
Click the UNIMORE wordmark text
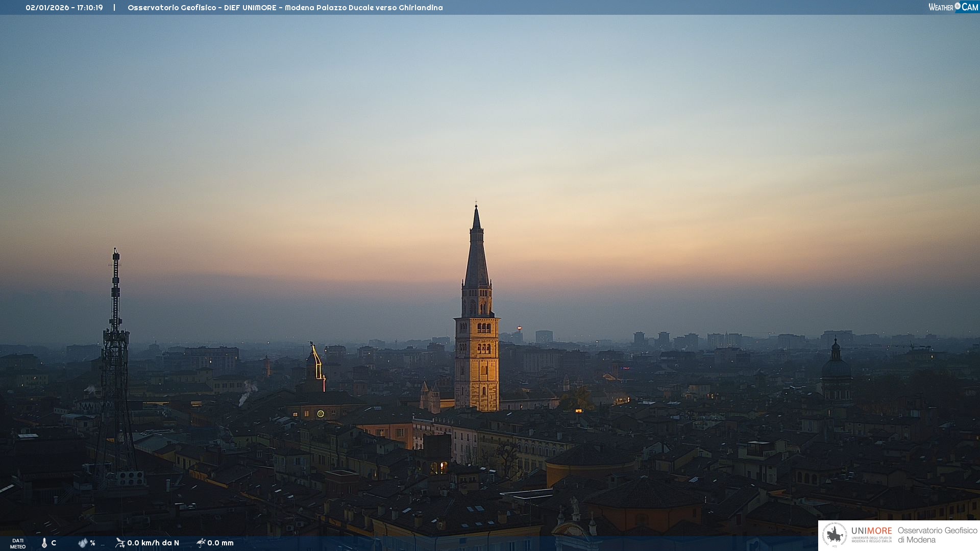point(871,531)
